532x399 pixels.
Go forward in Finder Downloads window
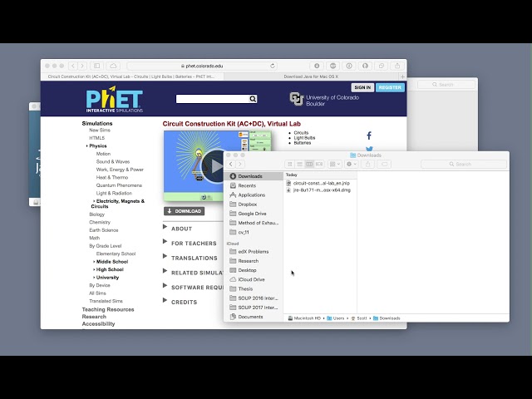[x=240, y=165]
